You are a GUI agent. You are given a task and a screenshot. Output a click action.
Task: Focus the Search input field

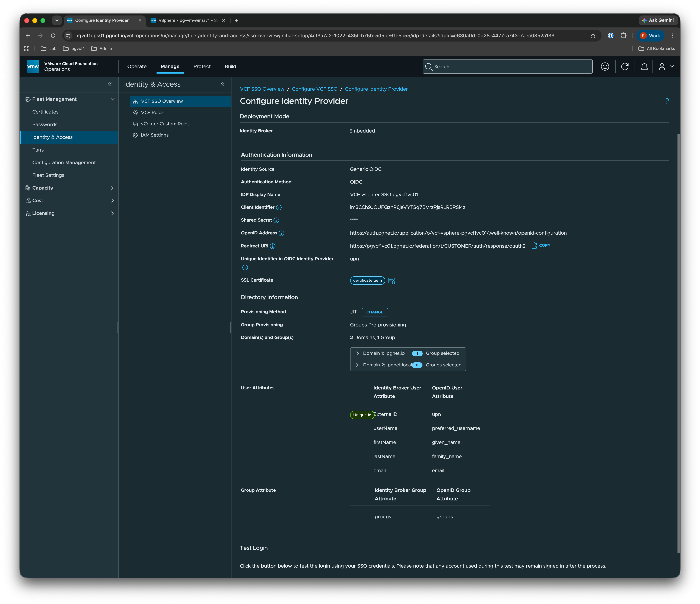507,67
